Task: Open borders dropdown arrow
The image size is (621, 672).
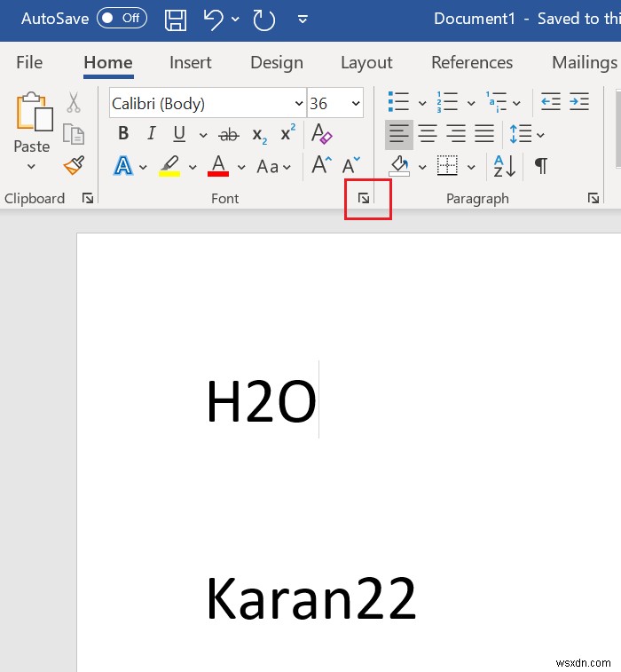Action: (471, 167)
